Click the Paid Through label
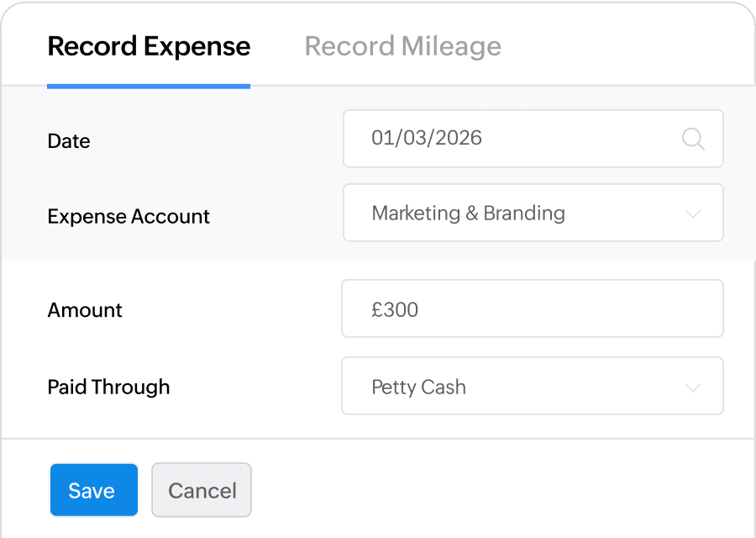This screenshot has width=756, height=538. 108,387
